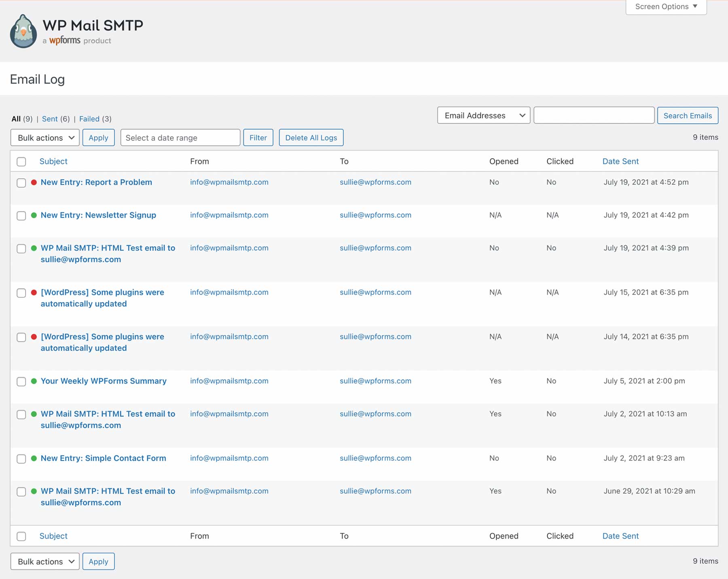Click the WP Mail SMTP bird logo
Screen dimensions: 728x579
pyautogui.click(x=23, y=31)
